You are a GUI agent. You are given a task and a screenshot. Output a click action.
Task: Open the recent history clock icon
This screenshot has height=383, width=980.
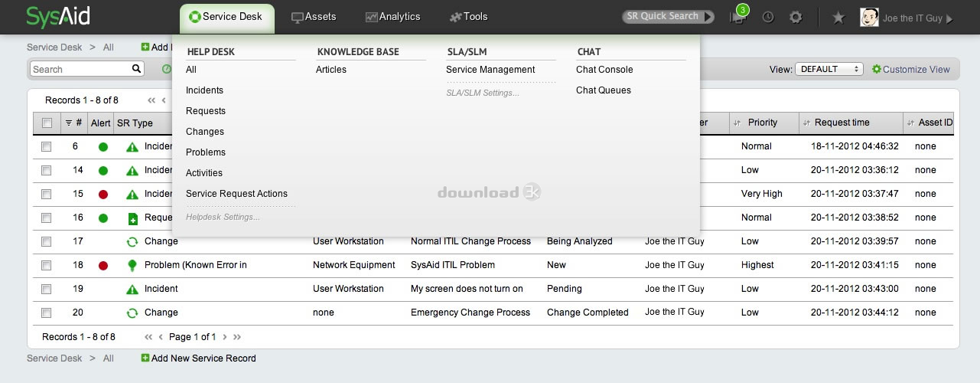click(768, 17)
